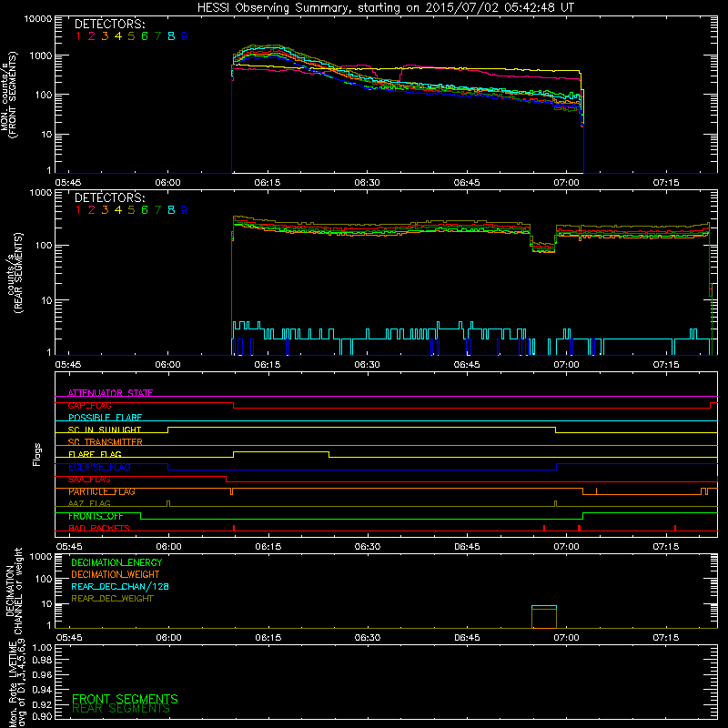Click the AAZ_FLAG label

(89, 503)
